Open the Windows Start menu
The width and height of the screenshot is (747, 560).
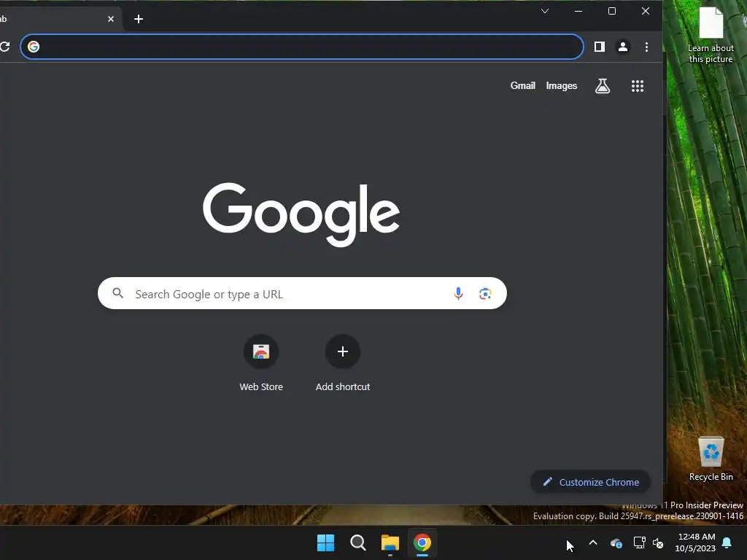click(326, 542)
